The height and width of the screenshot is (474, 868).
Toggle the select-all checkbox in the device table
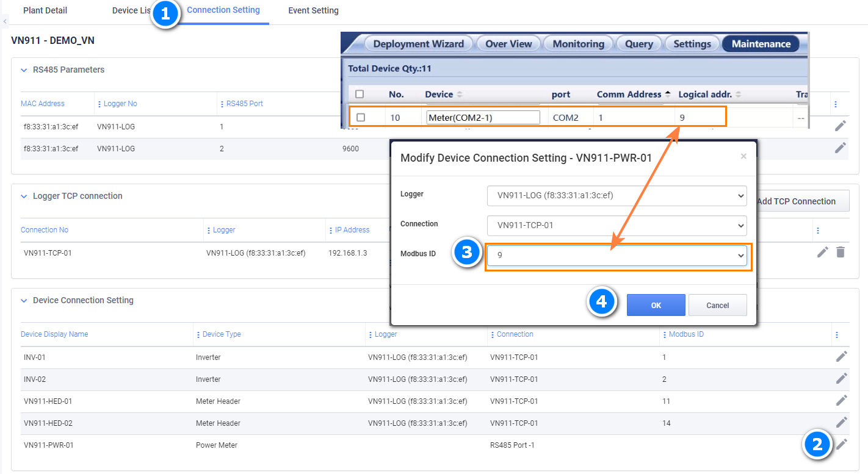pyautogui.click(x=360, y=94)
